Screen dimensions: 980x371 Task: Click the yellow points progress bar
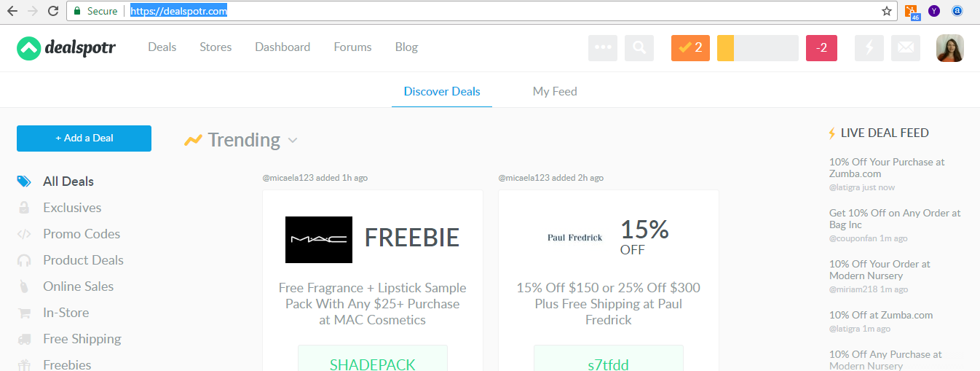(x=758, y=48)
